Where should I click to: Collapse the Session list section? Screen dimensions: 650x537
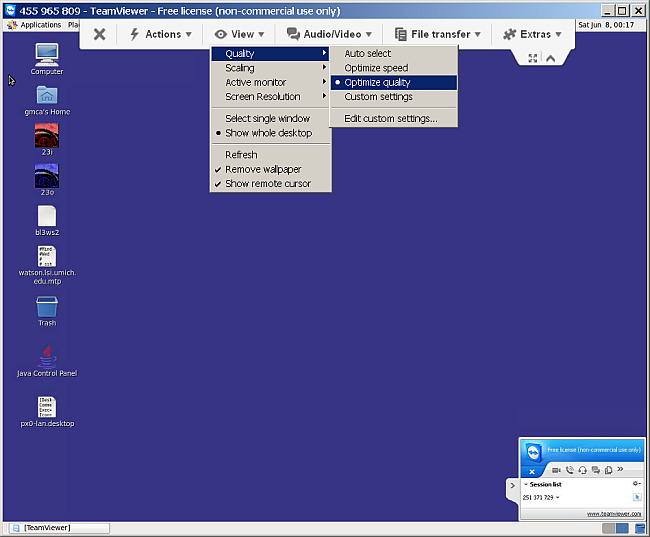526,484
